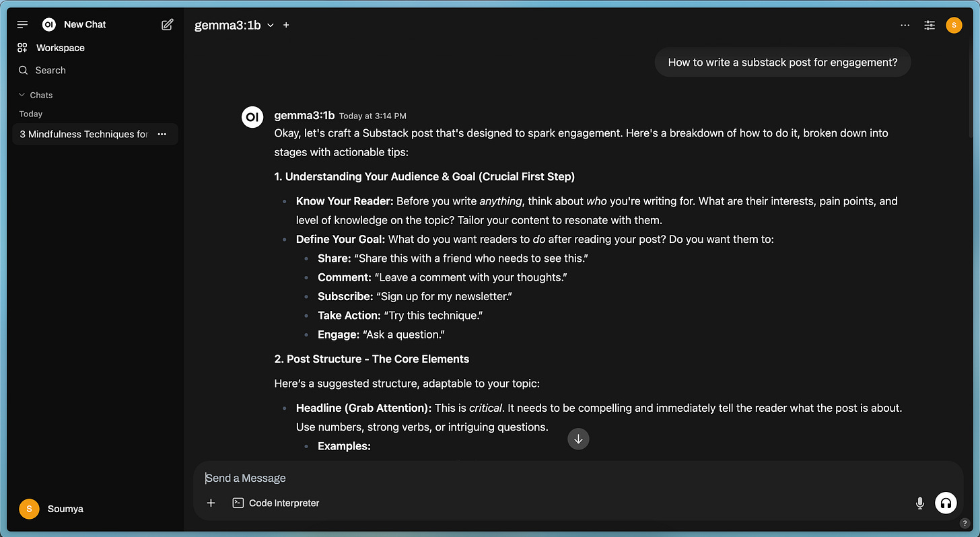Open the attachment plus menu in the message box
980x537 pixels.
coord(211,503)
